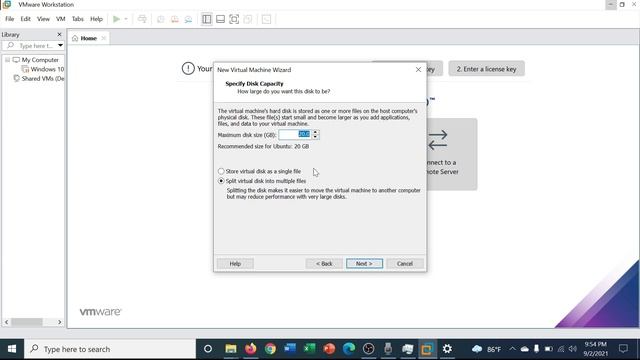Click the Next button in wizard
The image size is (640, 360).
pos(364,264)
